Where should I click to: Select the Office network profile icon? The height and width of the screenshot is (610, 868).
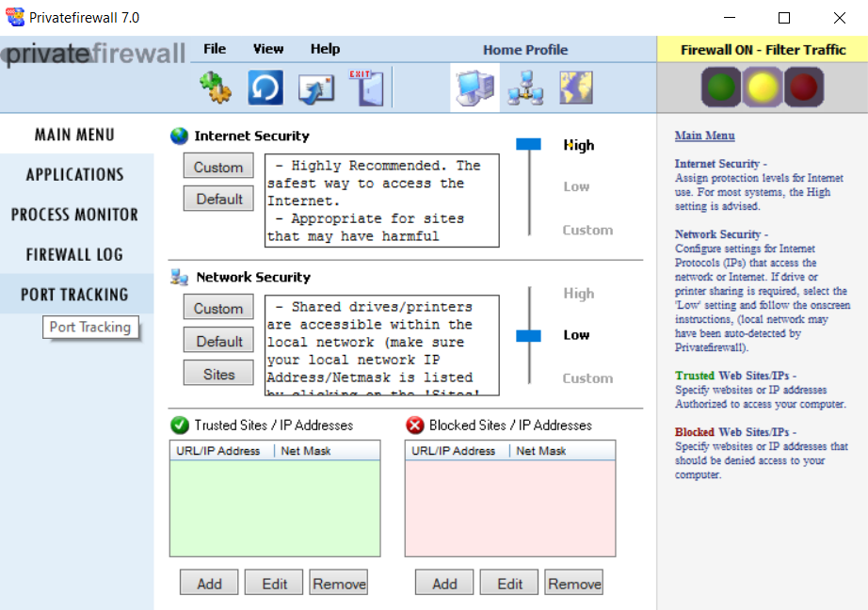pos(524,87)
